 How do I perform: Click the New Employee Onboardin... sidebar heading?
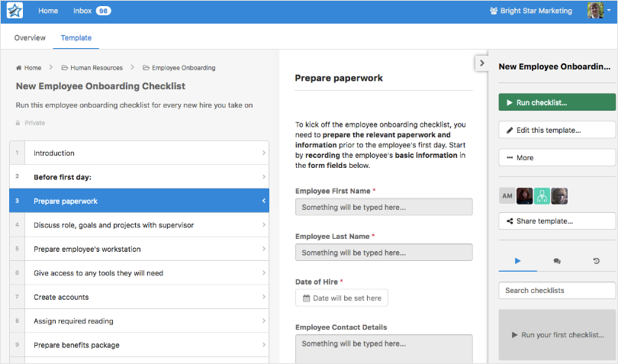(555, 66)
